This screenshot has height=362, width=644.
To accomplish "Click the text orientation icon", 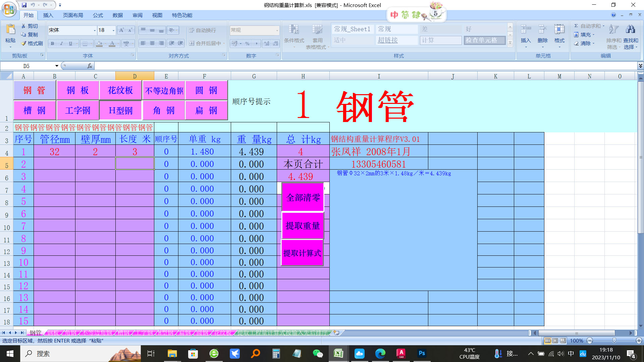I will coord(172,30).
